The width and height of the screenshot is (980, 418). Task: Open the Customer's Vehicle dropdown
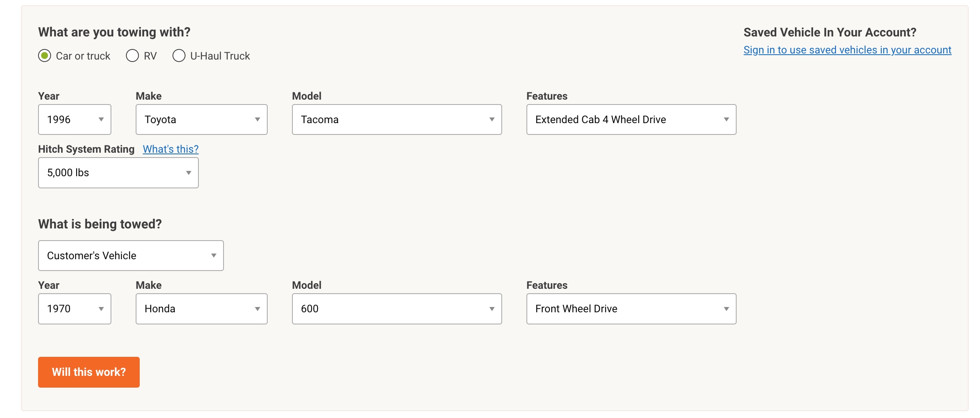(131, 256)
